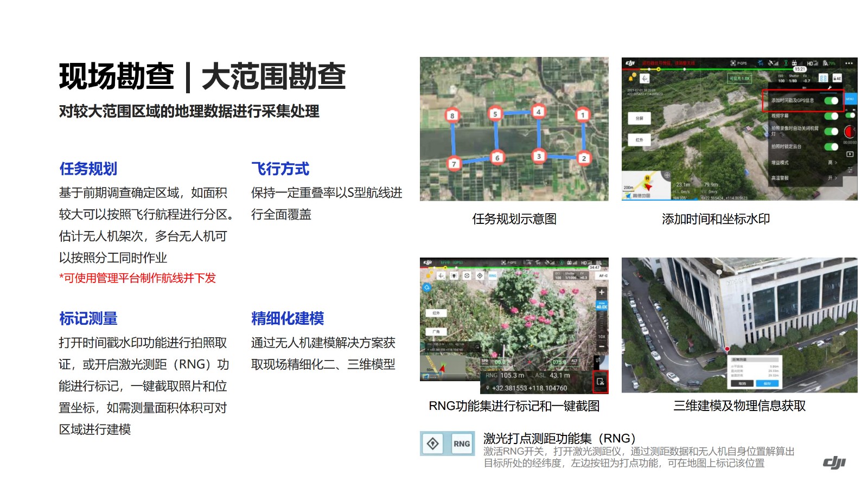Click the three-dot more menu icon
This screenshot has height=488, width=868.
[849, 63]
